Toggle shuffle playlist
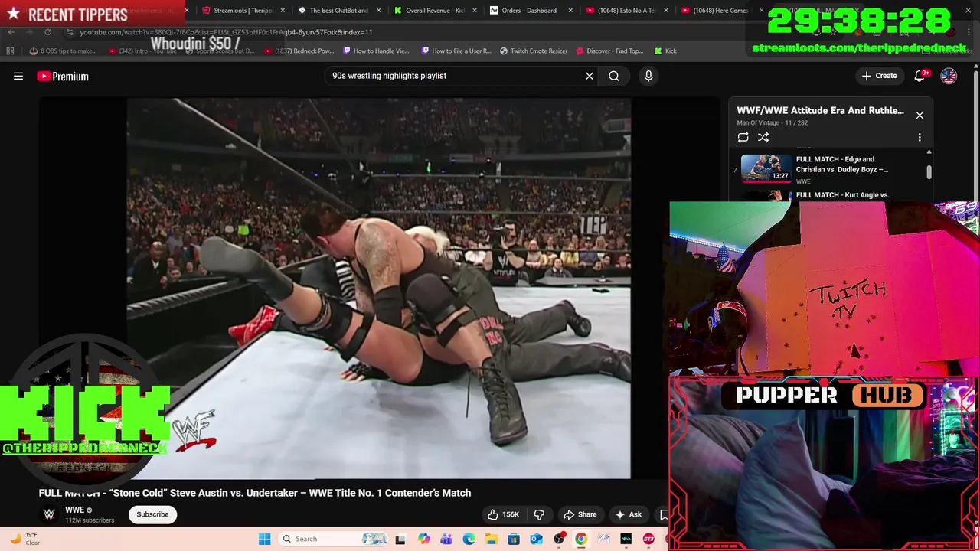The image size is (980, 551). pyautogui.click(x=763, y=137)
